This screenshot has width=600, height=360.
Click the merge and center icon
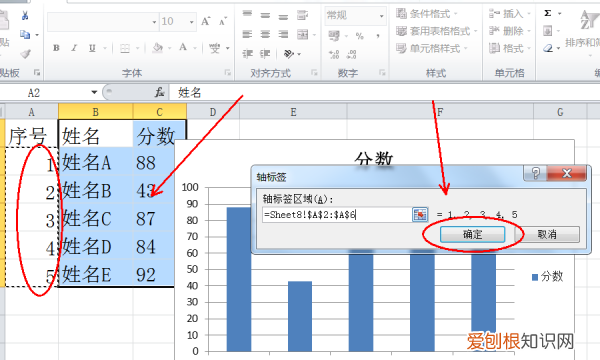303,34
